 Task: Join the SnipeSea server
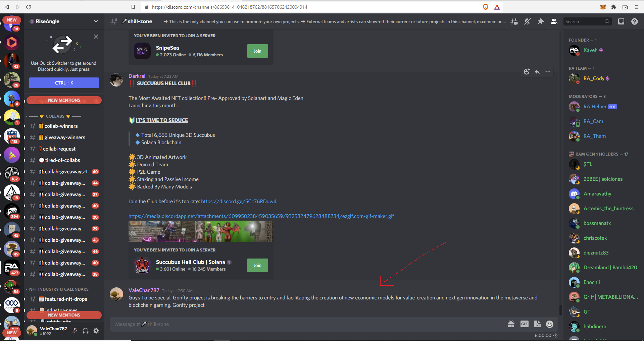257,51
